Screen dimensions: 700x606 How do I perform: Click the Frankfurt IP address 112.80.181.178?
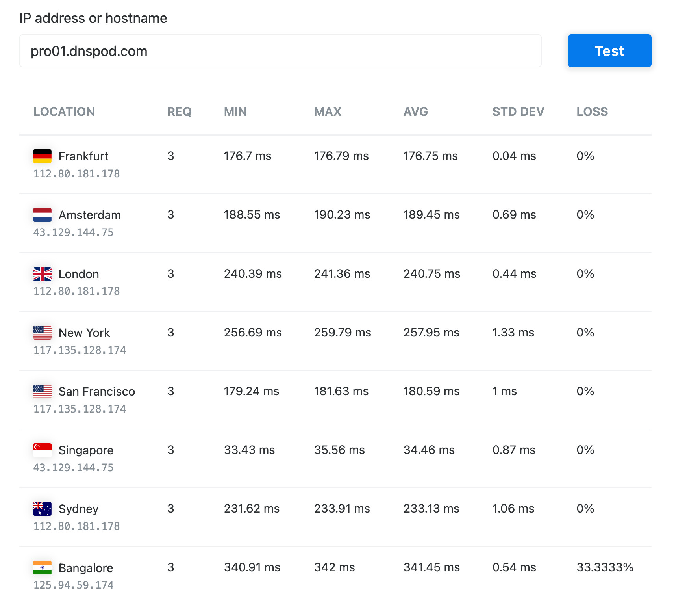click(x=76, y=174)
